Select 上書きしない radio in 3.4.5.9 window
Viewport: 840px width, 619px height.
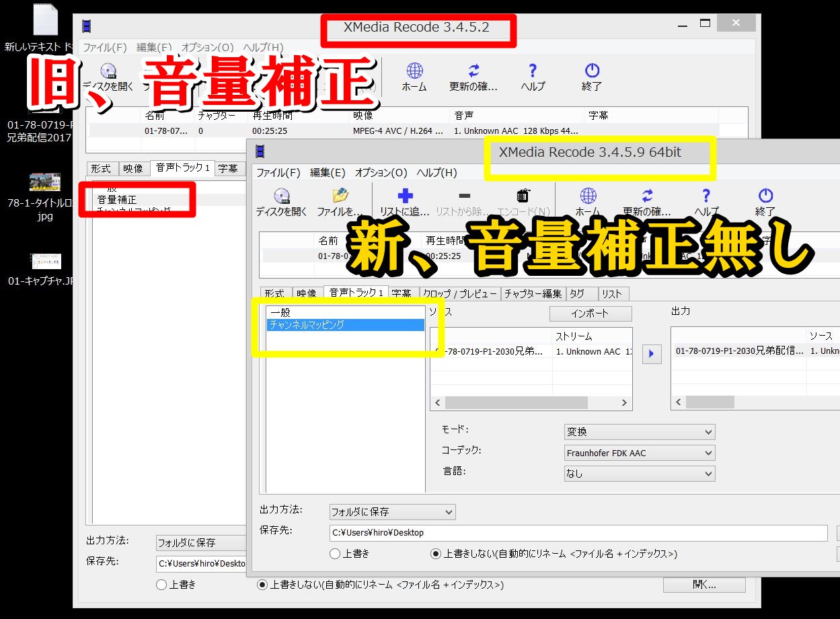[x=436, y=554]
